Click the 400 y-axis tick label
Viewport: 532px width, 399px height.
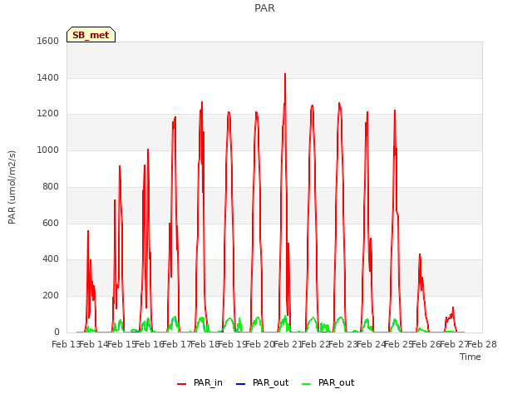point(51,259)
